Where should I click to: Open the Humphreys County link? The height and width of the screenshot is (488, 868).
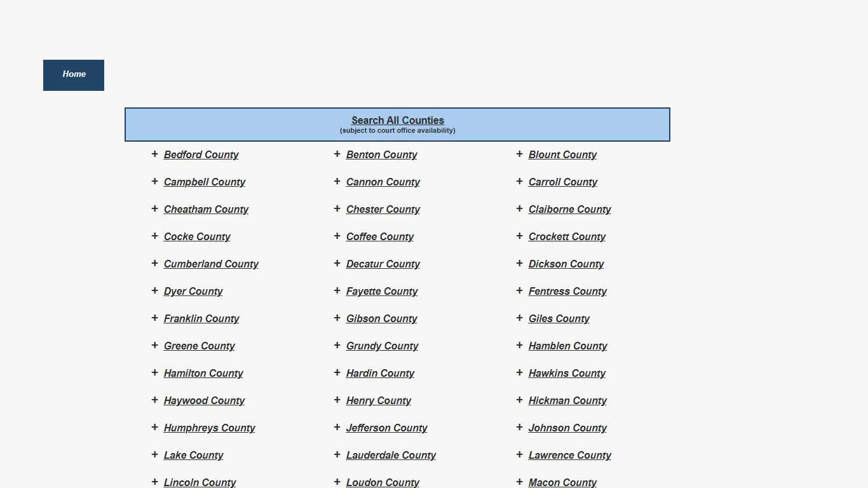pos(210,428)
